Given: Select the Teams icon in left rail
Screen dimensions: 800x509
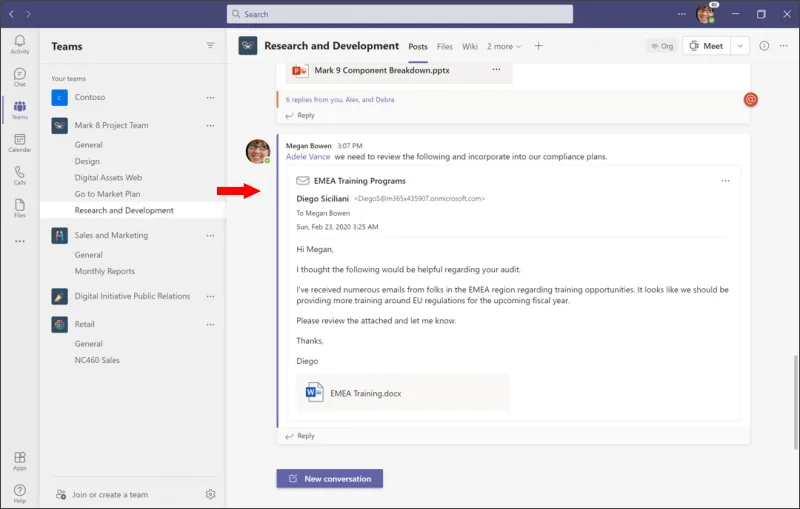Looking at the screenshot, I should click(19, 110).
